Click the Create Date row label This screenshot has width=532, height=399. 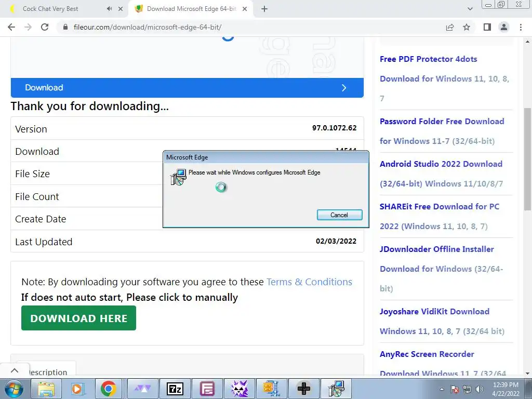pyautogui.click(x=41, y=219)
